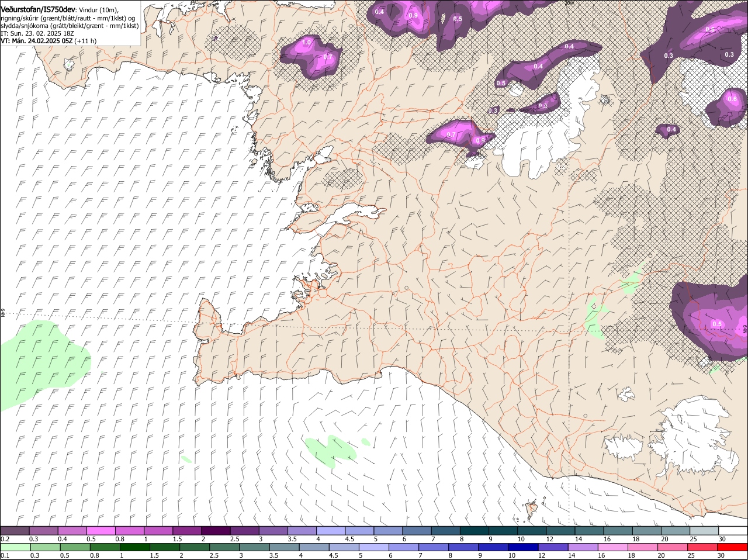This screenshot has height=560, width=748.
Task: Click the '64N' latitude label on left edge
Action: [3, 313]
